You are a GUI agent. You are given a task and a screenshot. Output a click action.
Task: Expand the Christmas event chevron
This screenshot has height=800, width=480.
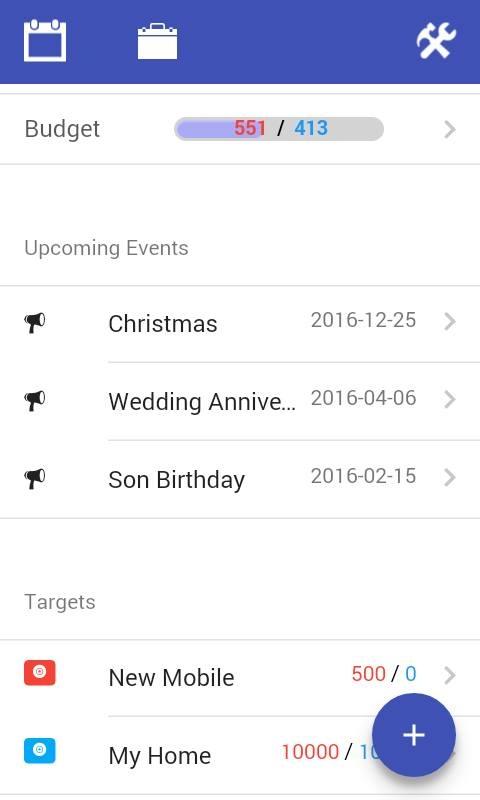449,321
